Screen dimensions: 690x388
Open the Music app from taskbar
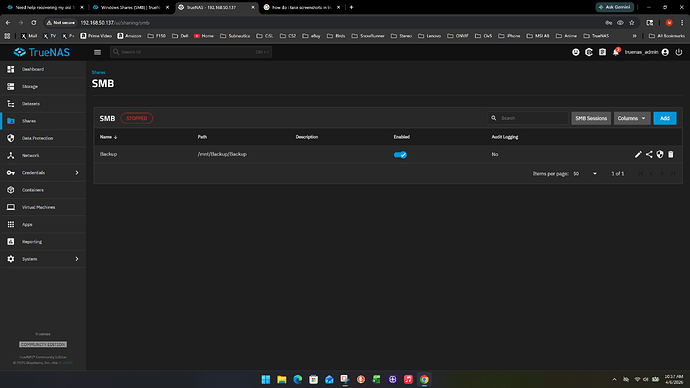click(x=408, y=379)
